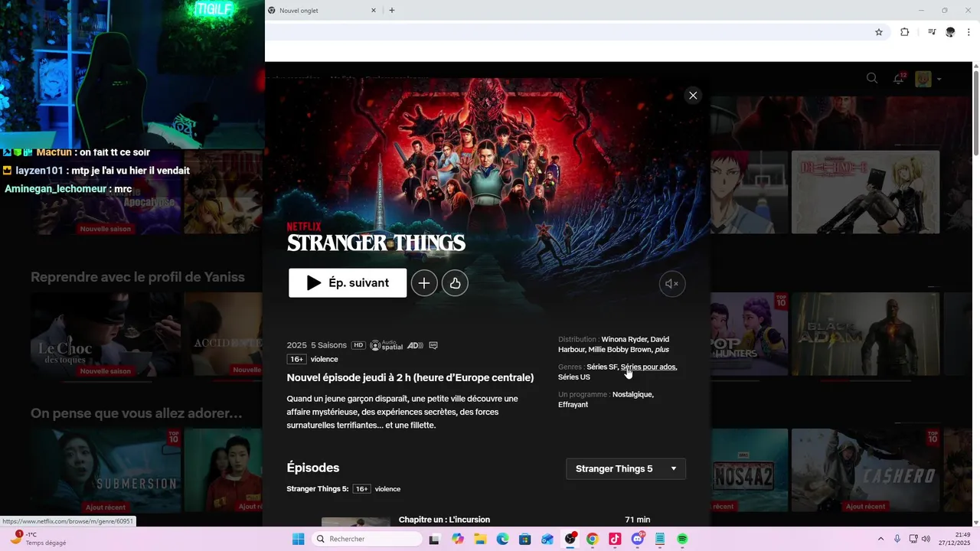This screenshot has width=980, height=551.
Task: Open the Netflix profile avatar
Action: (x=923, y=79)
